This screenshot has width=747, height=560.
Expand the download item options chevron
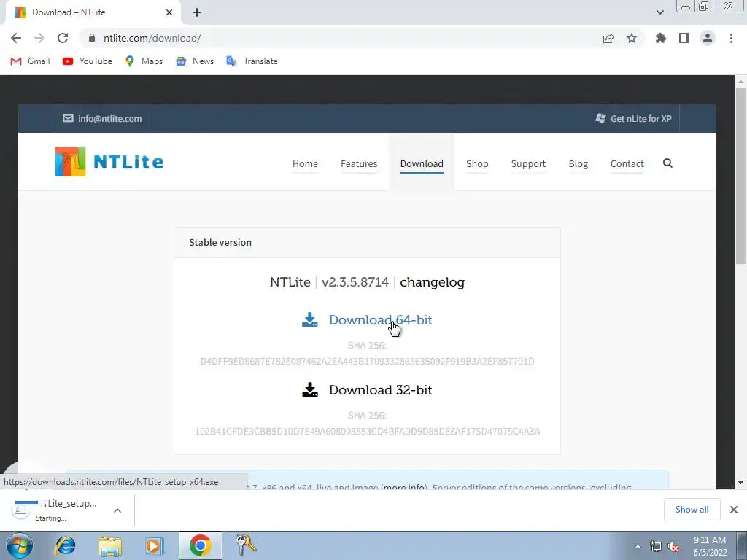(117, 510)
